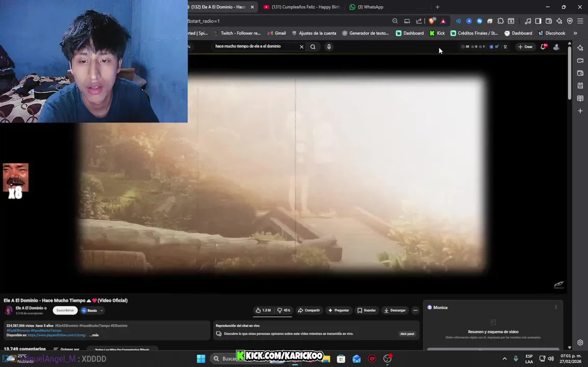Click the Descargar download button
The height and width of the screenshot is (367, 588).
tap(395, 310)
